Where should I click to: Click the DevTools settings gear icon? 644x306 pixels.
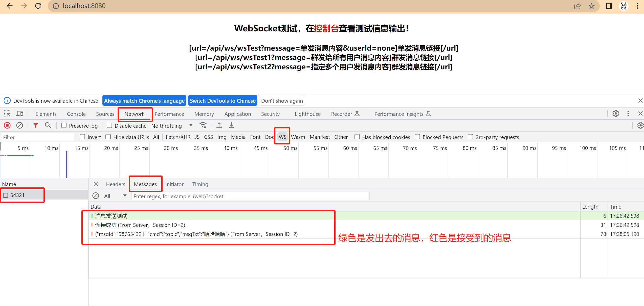point(616,114)
